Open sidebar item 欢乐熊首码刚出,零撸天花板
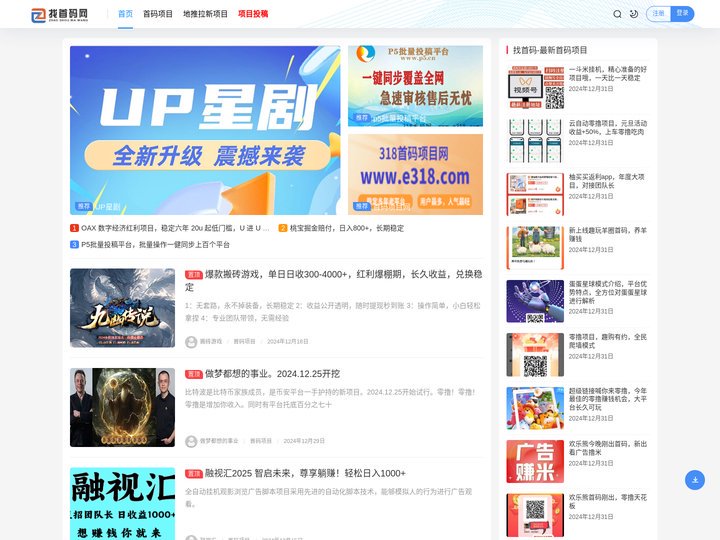This screenshot has width=720, height=540. [608, 501]
